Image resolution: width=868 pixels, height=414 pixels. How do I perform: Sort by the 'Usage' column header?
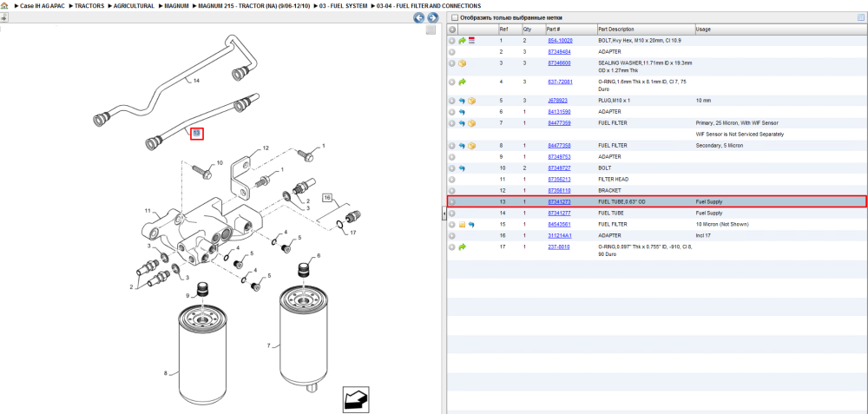coord(780,30)
